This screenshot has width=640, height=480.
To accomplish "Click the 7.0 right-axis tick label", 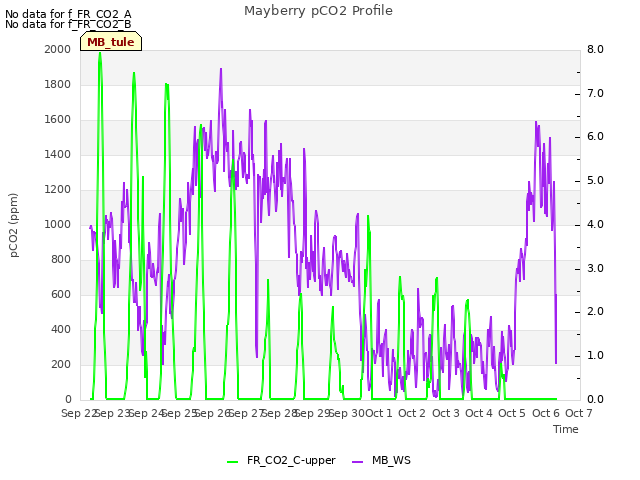I will tap(595, 93).
